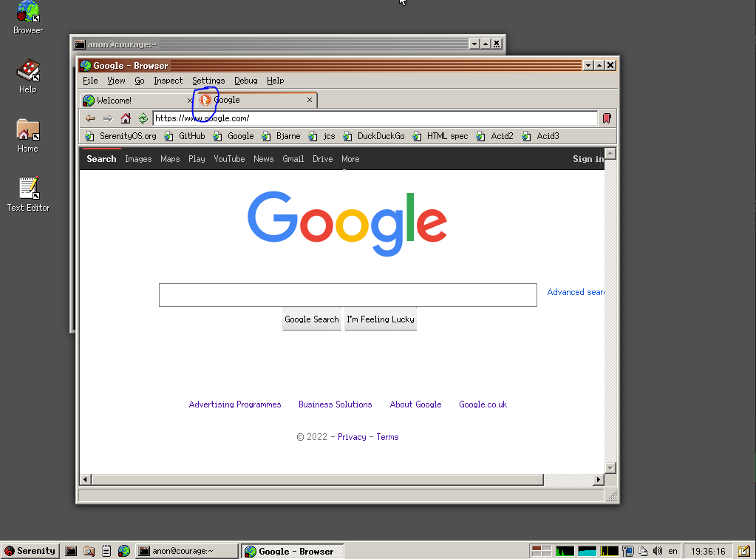Click the bookmark flag icon in address bar

pos(606,118)
